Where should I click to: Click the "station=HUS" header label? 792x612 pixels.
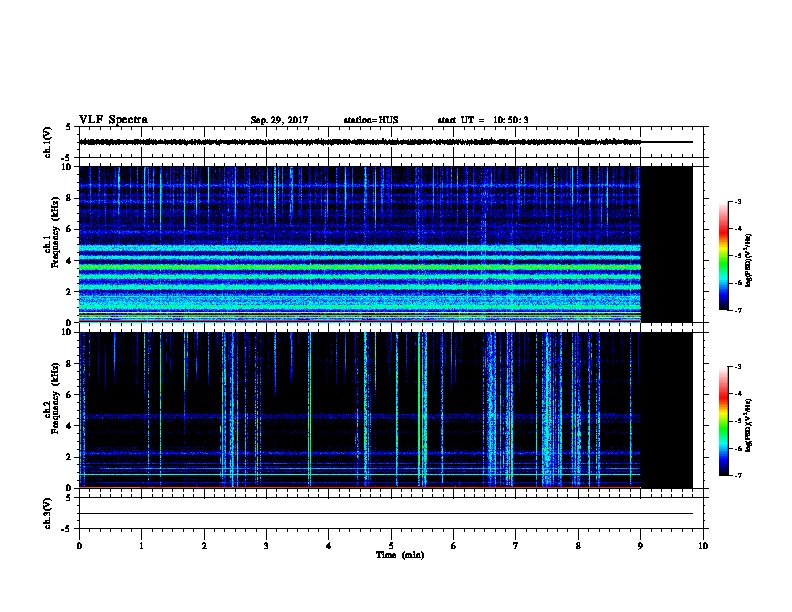point(371,120)
